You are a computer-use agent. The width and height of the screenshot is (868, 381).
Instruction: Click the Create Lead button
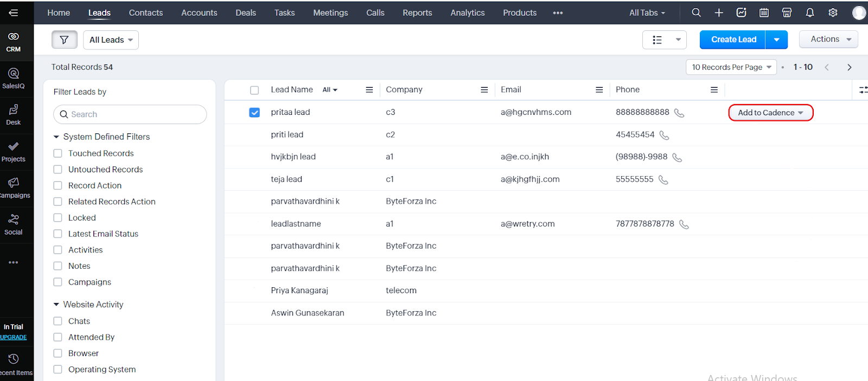(x=733, y=40)
